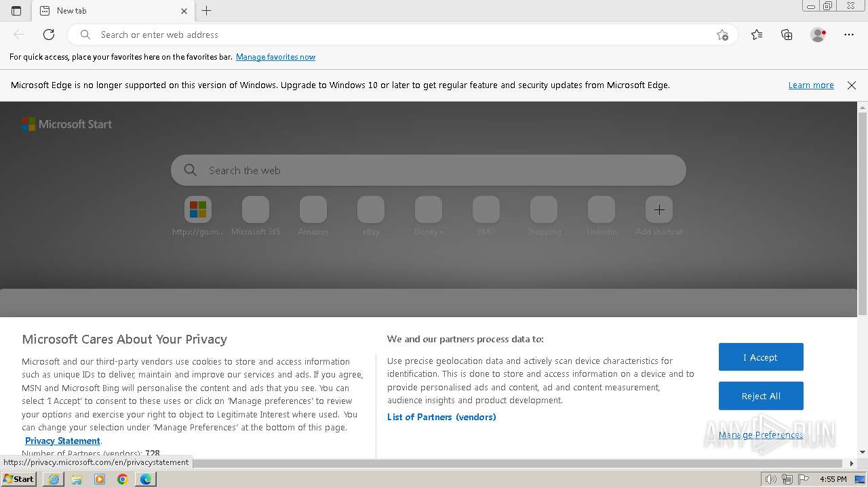Open the tab actions menu icon
The width and height of the screenshot is (868, 488).
point(16,10)
